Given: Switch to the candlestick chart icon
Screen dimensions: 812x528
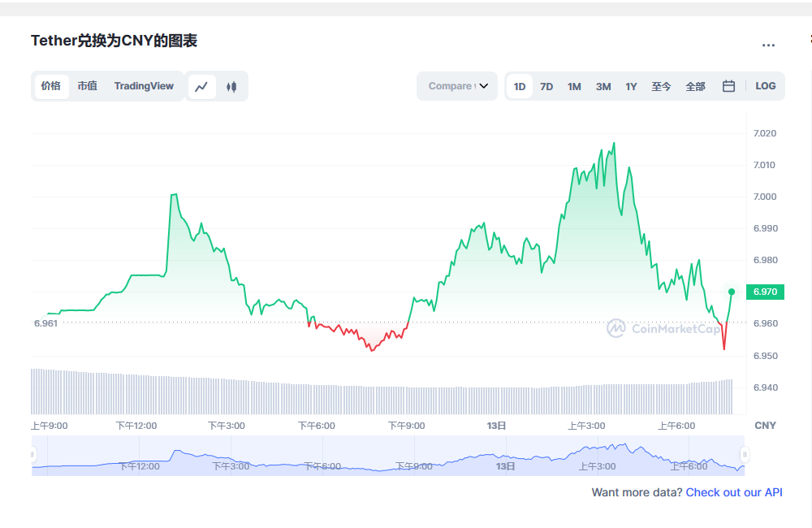Looking at the screenshot, I should tap(231, 85).
